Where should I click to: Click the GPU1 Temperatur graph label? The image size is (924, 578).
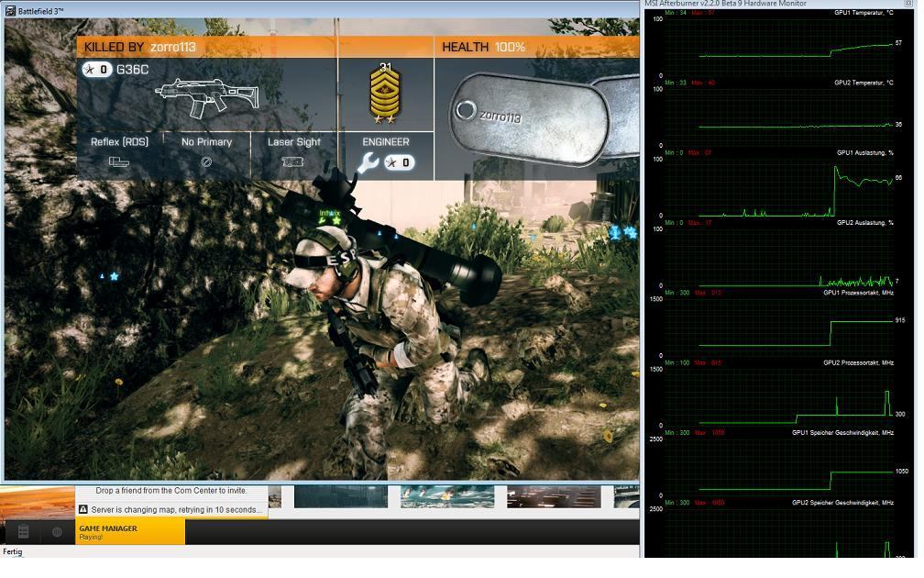[x=863, y=13]
